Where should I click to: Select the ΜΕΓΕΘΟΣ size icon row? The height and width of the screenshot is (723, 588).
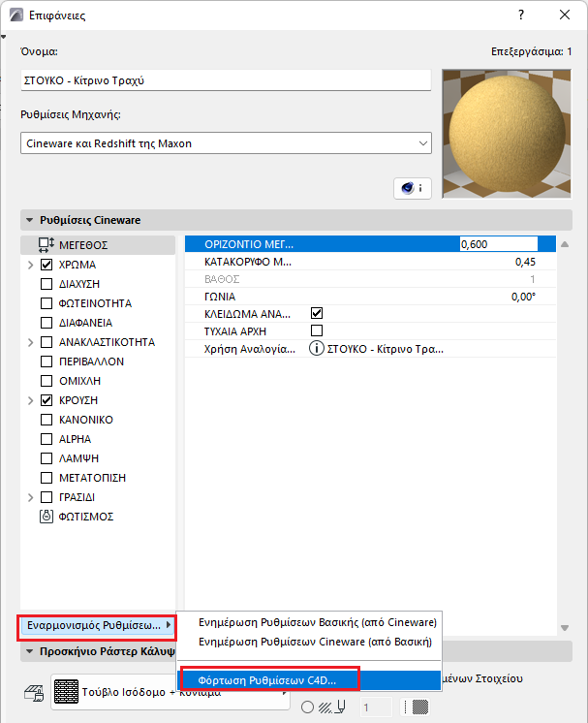[98, 245]
